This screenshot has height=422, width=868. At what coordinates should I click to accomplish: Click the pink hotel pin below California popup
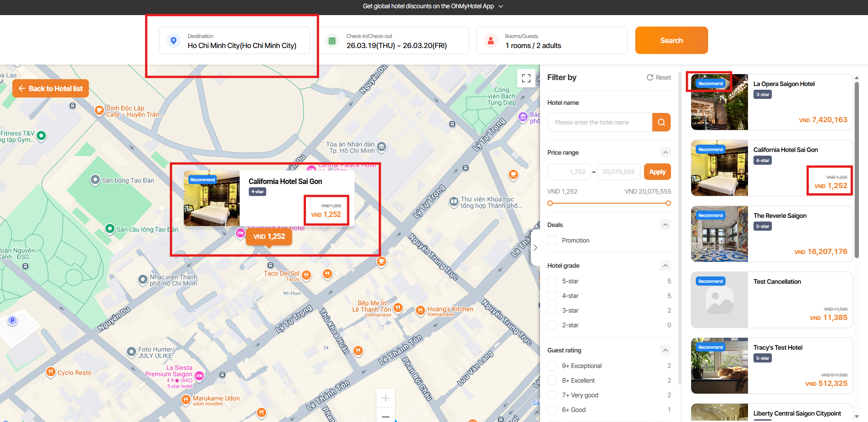[240, 233]
